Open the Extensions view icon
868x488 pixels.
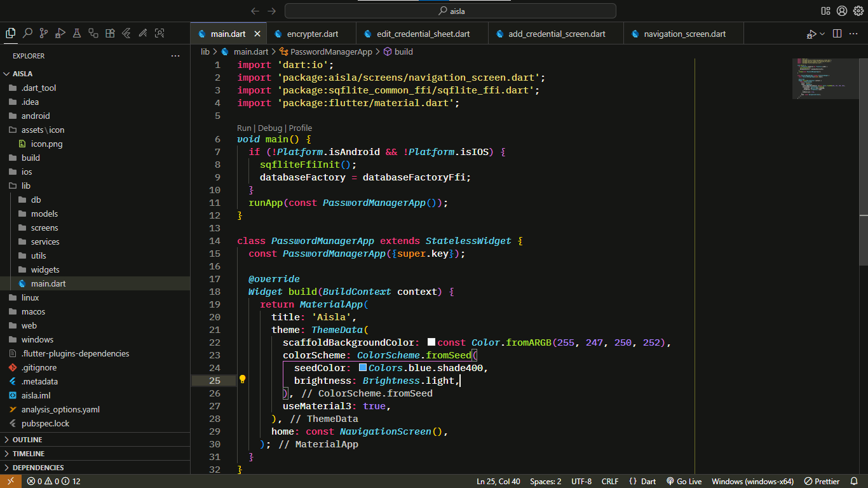click(x=110, y=33)
